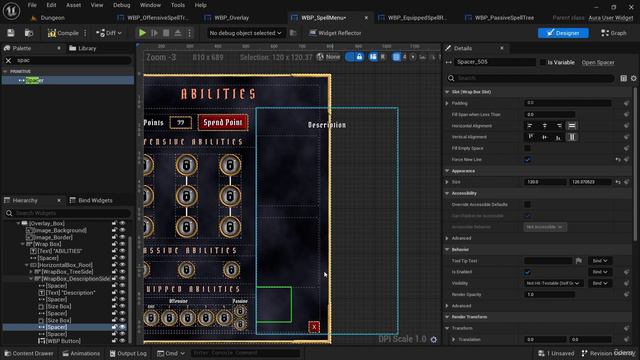Set vertical alignment to top

click(531, 137)
